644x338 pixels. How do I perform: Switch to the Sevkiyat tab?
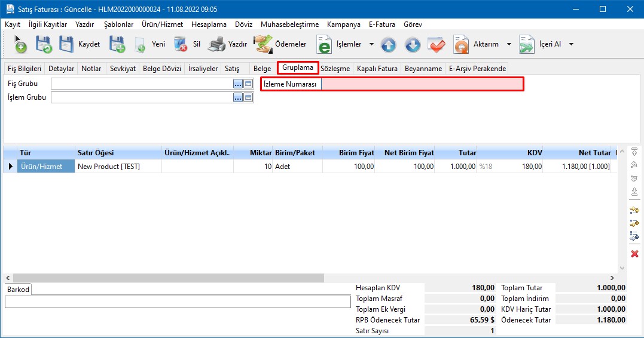tap(123, 69)
